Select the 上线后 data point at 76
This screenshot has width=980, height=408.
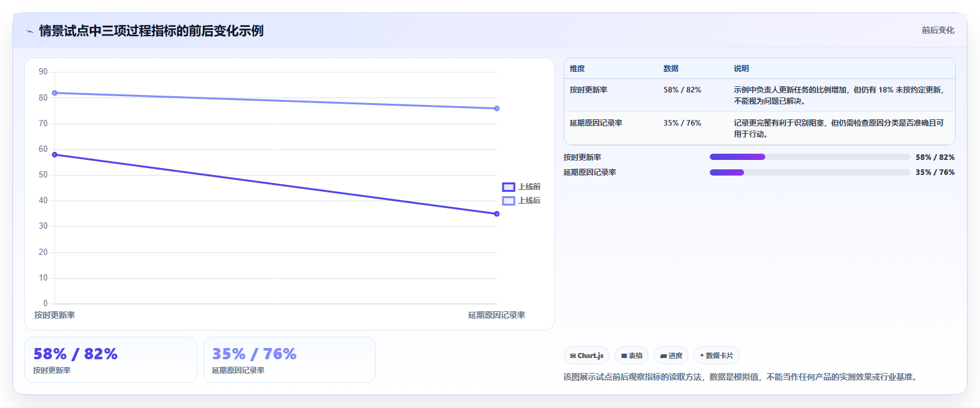pos(497,109)
